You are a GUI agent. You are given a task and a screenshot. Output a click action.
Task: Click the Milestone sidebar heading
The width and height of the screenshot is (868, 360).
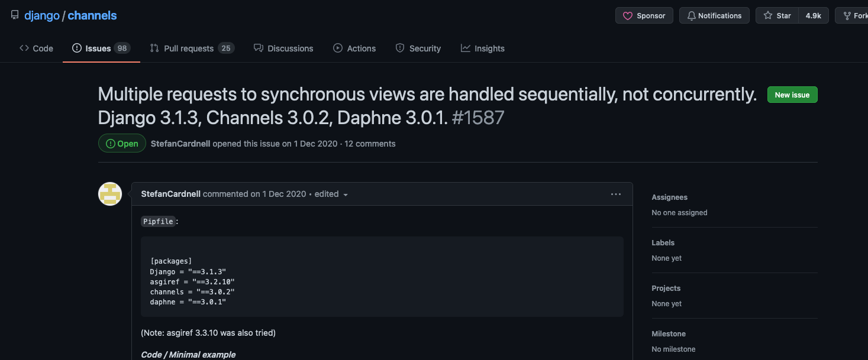click(x=669, y=334)
